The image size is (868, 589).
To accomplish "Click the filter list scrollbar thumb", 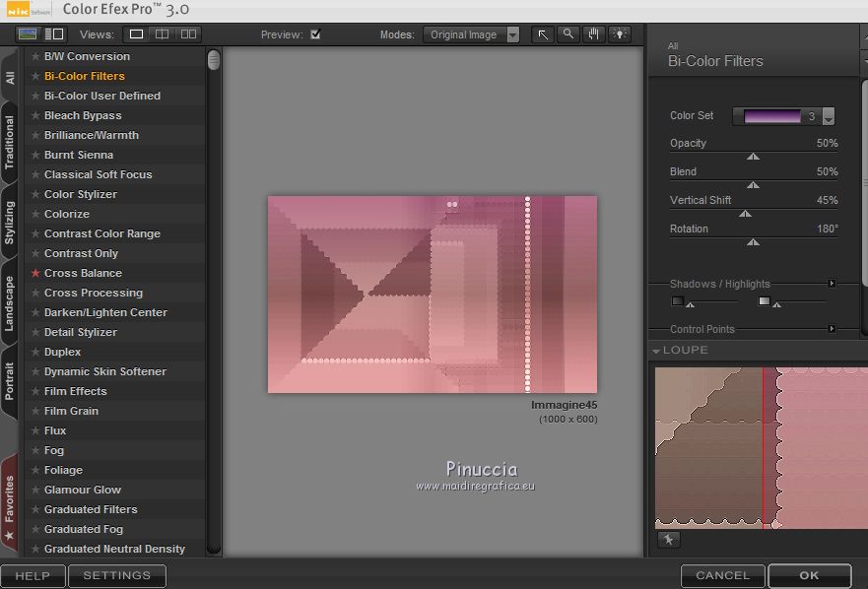I will (214, 60).
